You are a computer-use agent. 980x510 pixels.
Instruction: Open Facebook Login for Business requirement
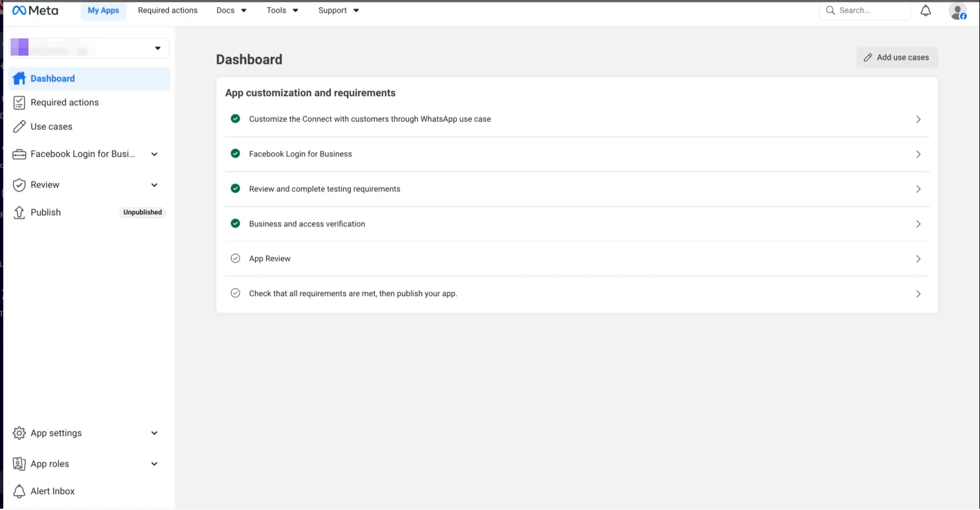pos(577,154)
